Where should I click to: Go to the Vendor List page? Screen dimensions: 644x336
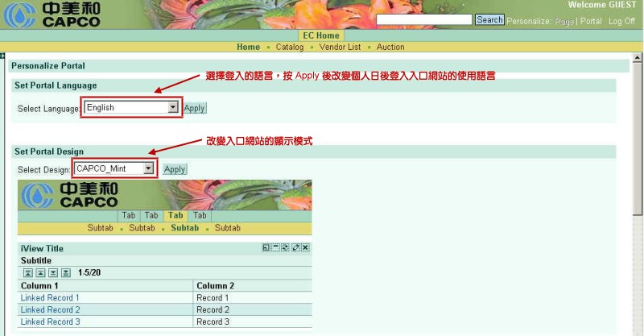pos(340,48)
